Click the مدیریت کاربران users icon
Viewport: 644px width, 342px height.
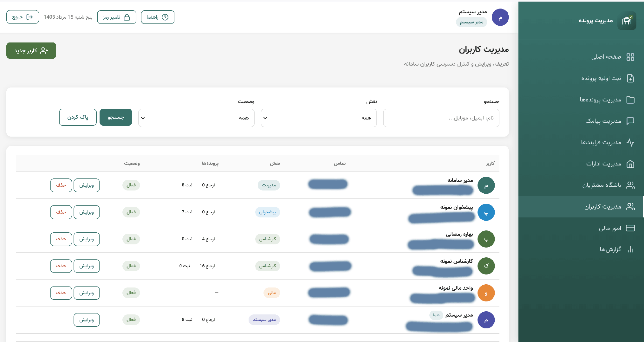pyautogui.click(x=630, y=207)
